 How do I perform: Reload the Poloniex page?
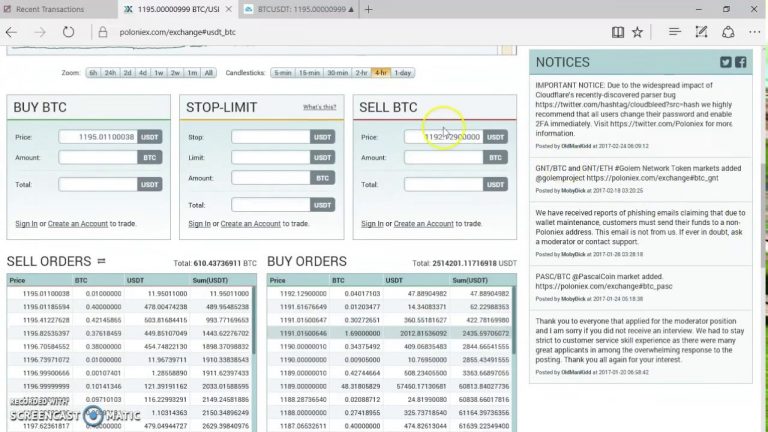click(x=69, y=32)
